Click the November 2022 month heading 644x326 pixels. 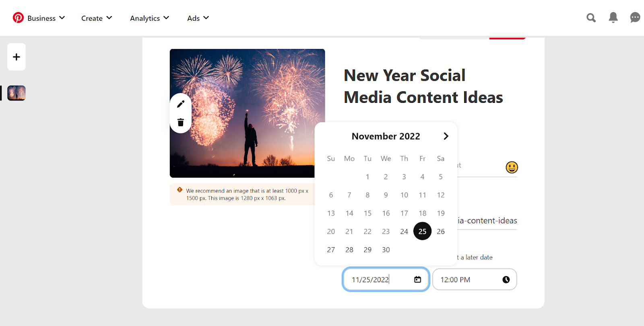pyautogui.click(x=386, y=136)
